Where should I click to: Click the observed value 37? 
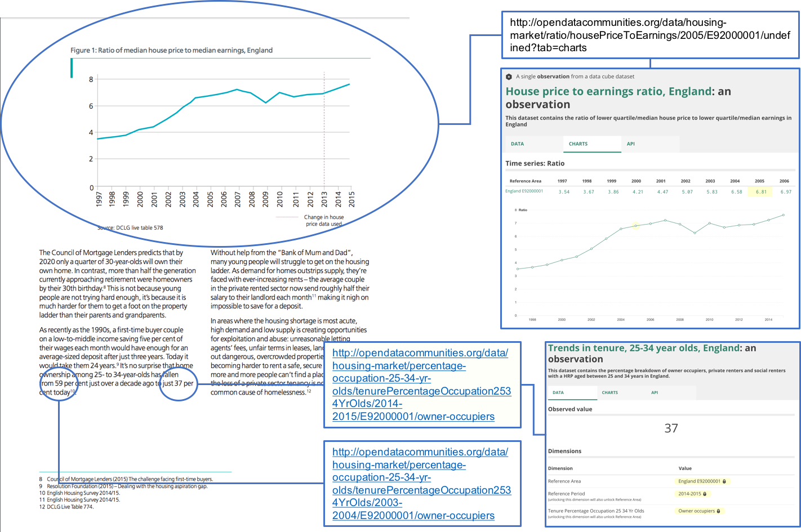point(671,428)
